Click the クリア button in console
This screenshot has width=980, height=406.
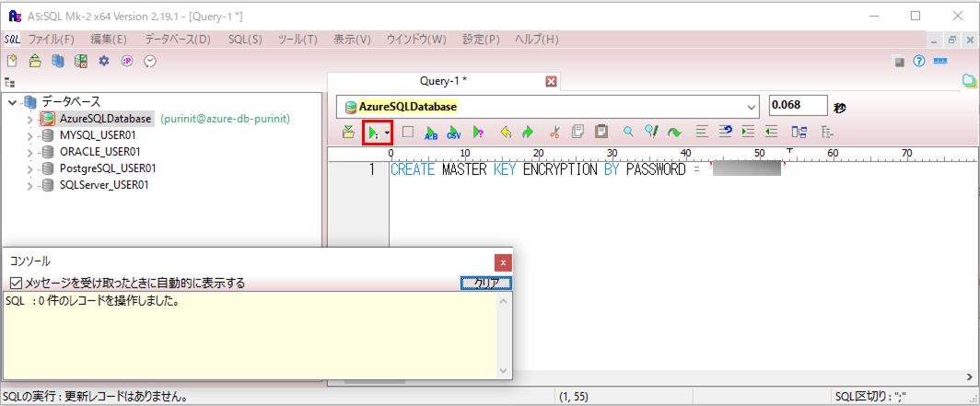[x=486, y=283]
